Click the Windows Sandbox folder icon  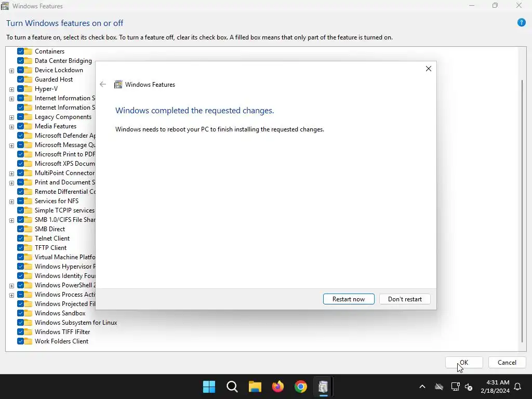pyautogui.click(x=28, y=313)
